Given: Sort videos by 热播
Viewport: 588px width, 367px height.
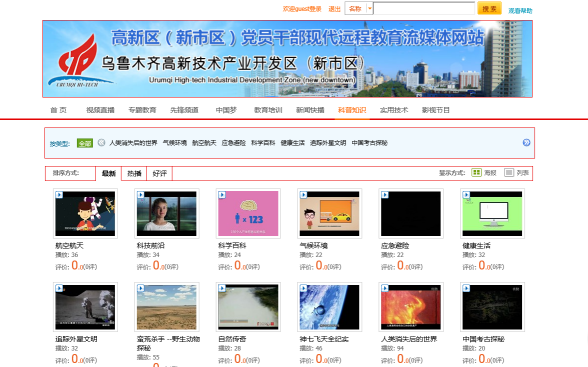Looking at the screenshot, I should 134,173.
